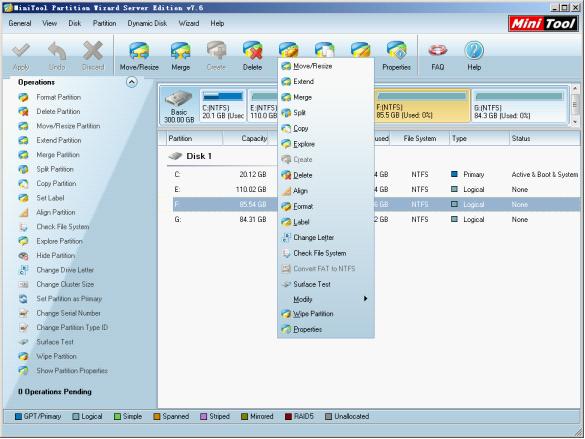Open the Help menu in menu bar
This screenshot has height=439, width=585.
[217, 23]
